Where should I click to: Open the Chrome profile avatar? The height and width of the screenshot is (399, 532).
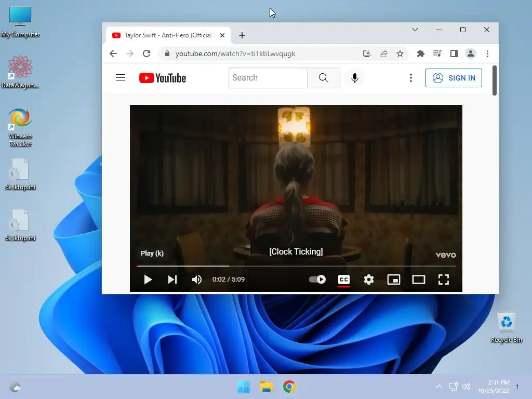click(x=471, y=54)
